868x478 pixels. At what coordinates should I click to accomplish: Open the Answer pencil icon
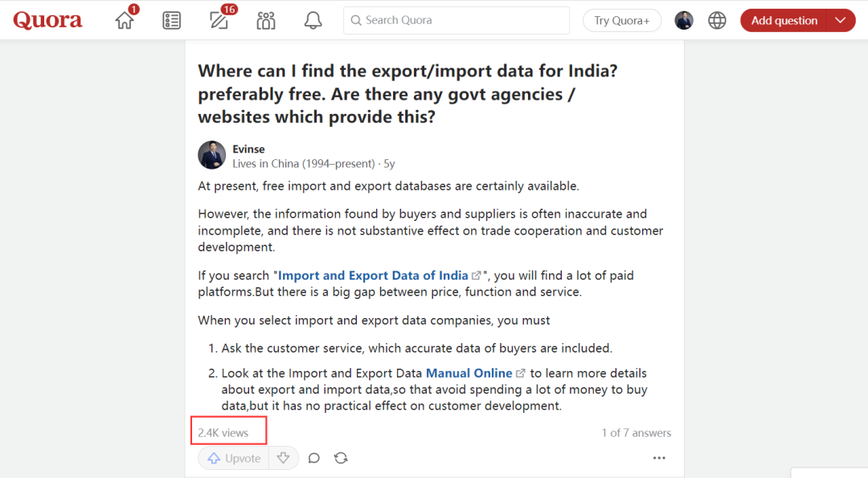(x=219, y=20)
